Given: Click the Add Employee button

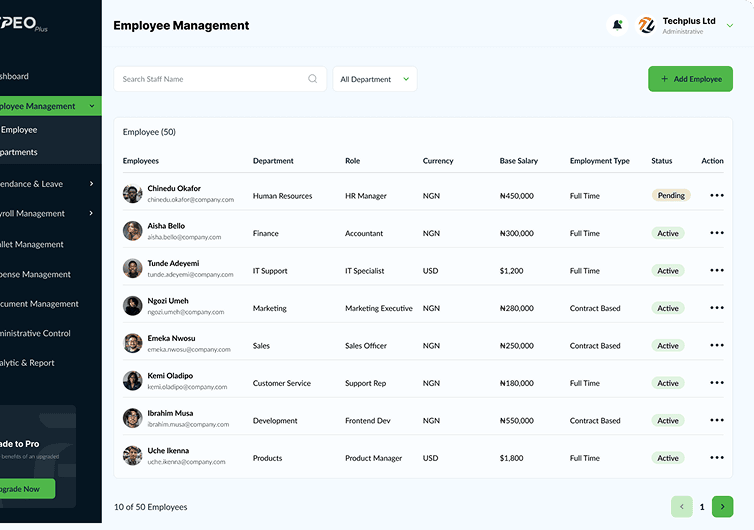Looking at the screenshot, I should click(691, 79).
